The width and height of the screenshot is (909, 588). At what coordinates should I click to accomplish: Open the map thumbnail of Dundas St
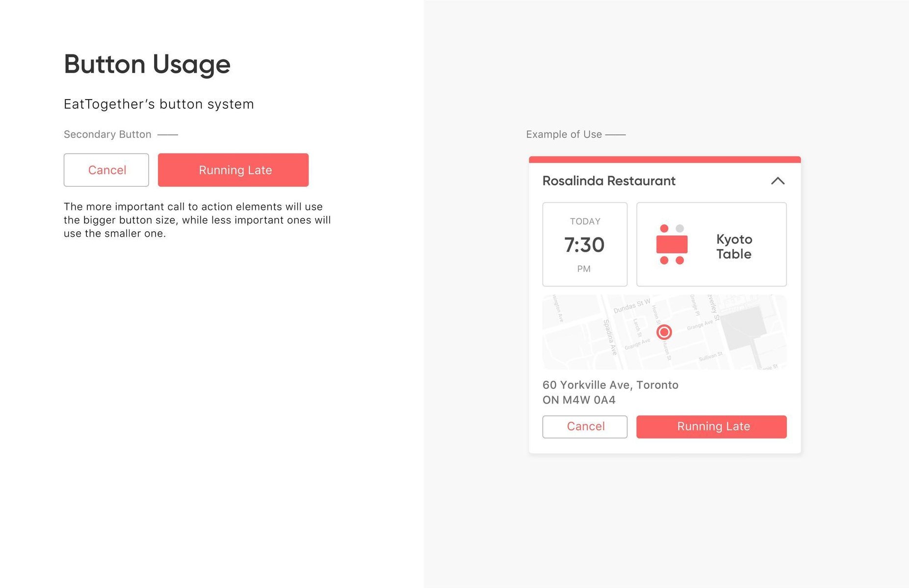click(x=664, y=332)
